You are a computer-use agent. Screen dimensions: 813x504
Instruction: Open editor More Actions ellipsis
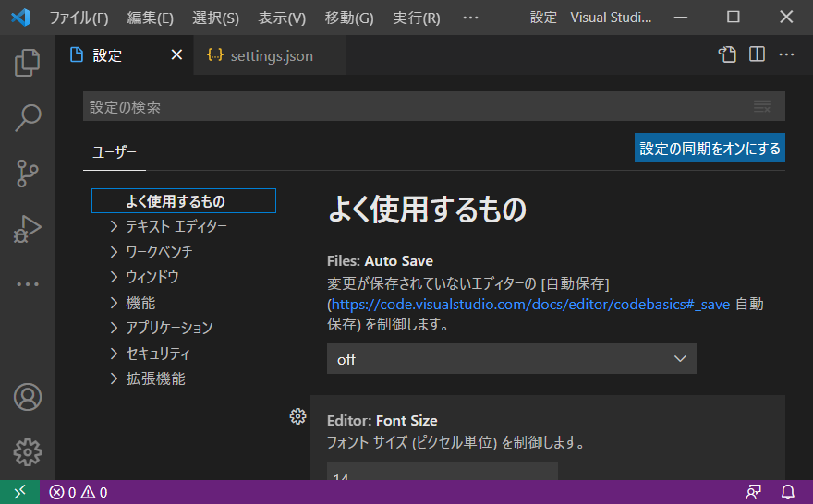[x=786, y=54]
